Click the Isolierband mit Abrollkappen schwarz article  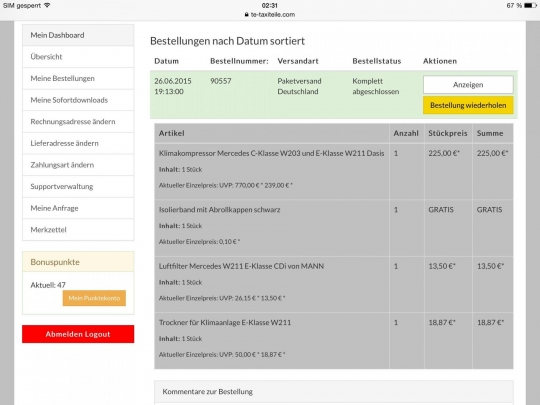coord(219,210)
